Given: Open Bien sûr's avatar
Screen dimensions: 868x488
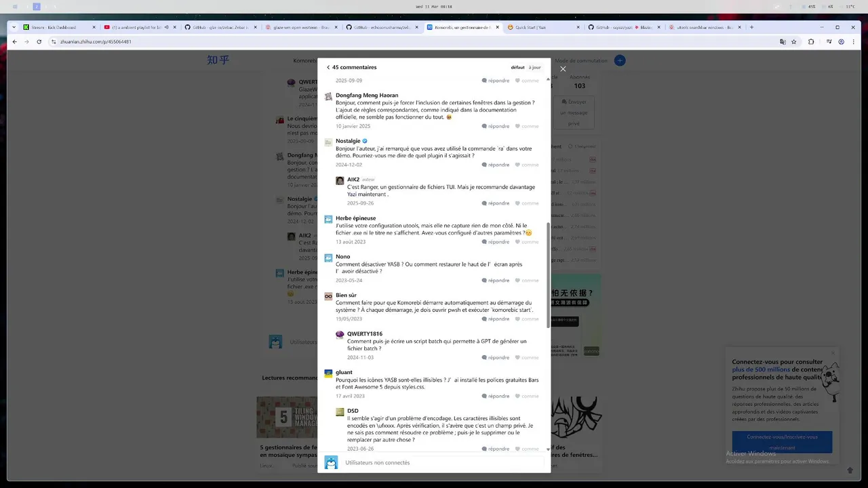Looking at the screenshot, I should point(328,297).
